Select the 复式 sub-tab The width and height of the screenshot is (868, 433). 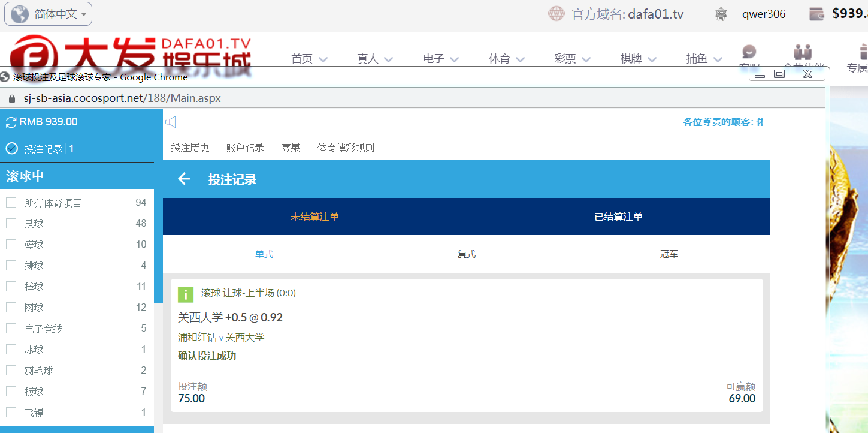(467, 254)
